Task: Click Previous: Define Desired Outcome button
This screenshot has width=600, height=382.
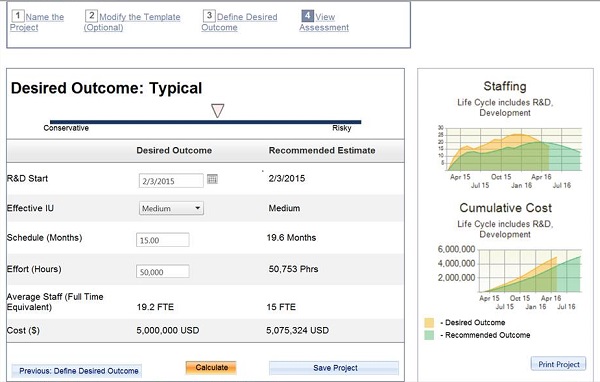Action: coord(77,371)
